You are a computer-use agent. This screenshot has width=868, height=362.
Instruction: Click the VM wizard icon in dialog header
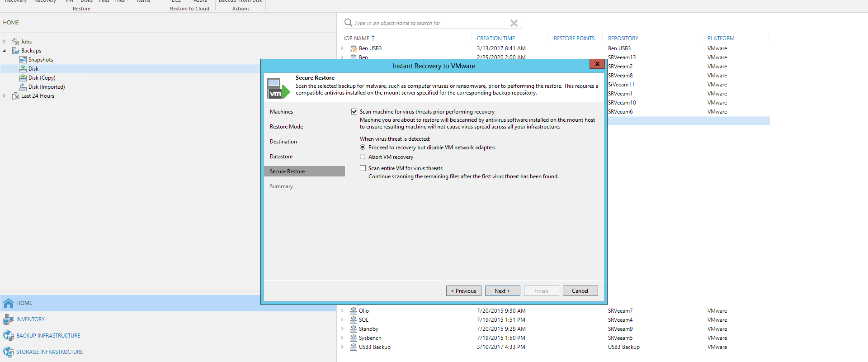(278, 88)
